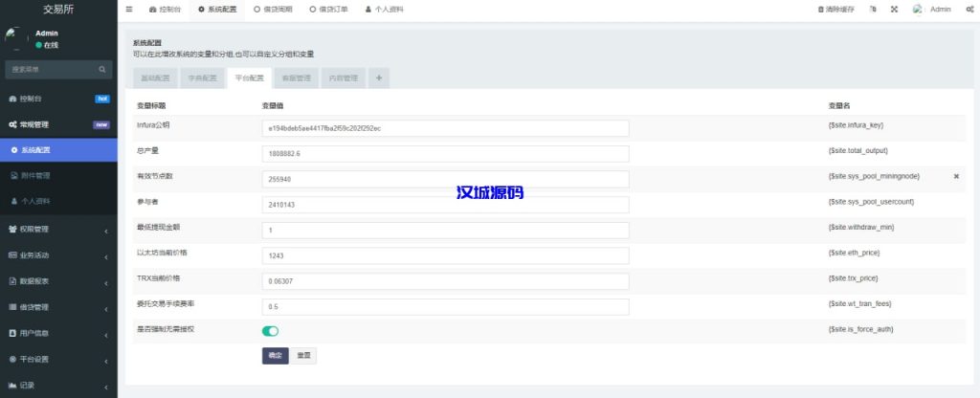Expand the 数据报表 sidebar menu
The height and width of the screenshot is (398, 980).
coord(58,281)
